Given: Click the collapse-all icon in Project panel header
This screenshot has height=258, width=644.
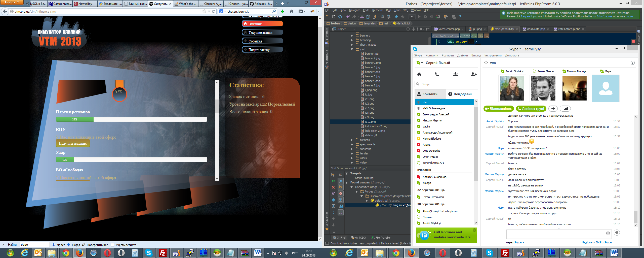Looking at the screenshot, I should (413, 29).
